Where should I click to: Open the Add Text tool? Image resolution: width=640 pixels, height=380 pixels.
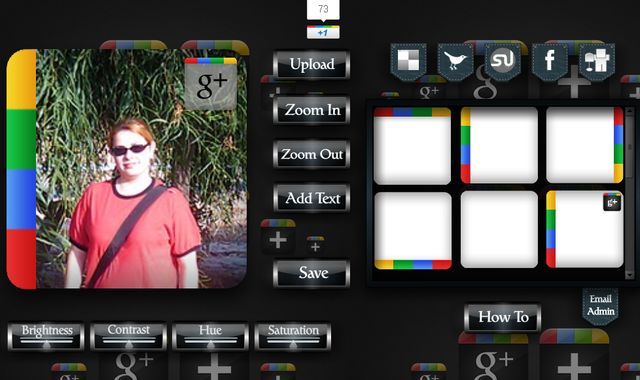[311, 198]
